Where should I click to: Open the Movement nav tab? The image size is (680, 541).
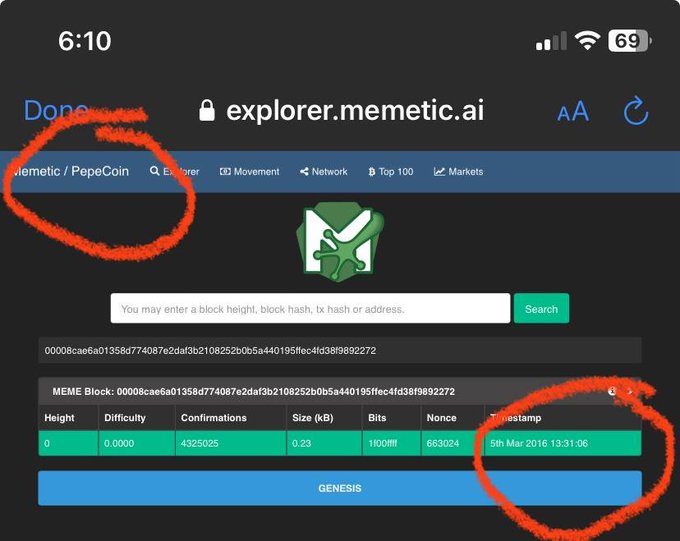tap(249, 171)
